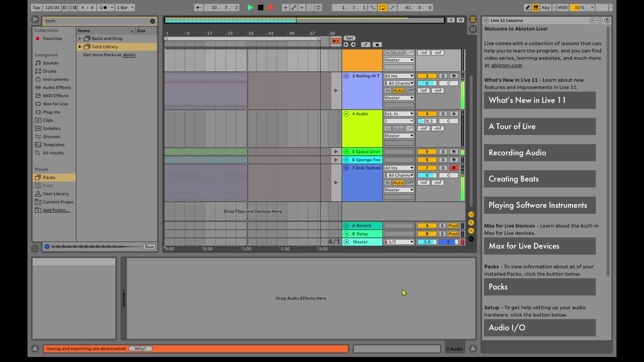This screenshot has height=362, width=644.
Task: Click the Tap tempo button
Action: (36, 8)
